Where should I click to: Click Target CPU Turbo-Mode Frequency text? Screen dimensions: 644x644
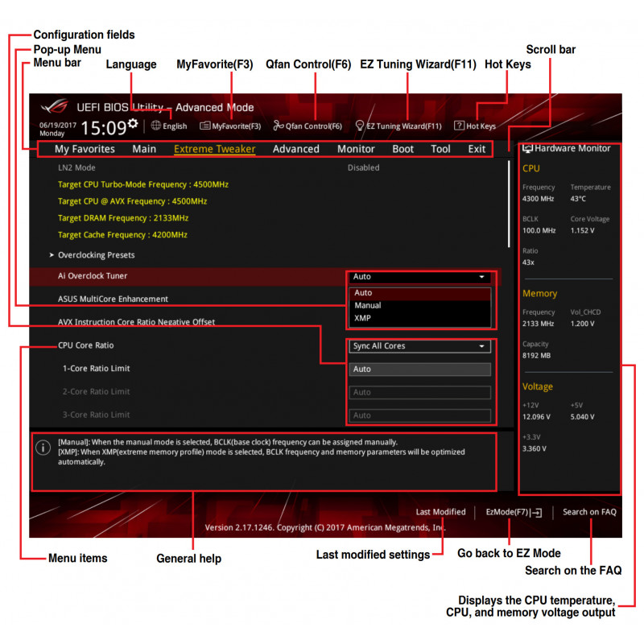click(x=143, y=184)
